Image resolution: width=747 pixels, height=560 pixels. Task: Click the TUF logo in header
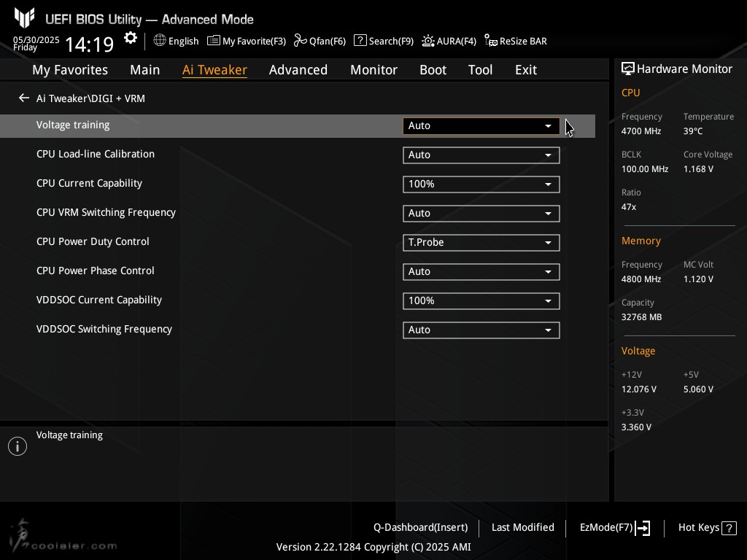(x=24, y=18)
